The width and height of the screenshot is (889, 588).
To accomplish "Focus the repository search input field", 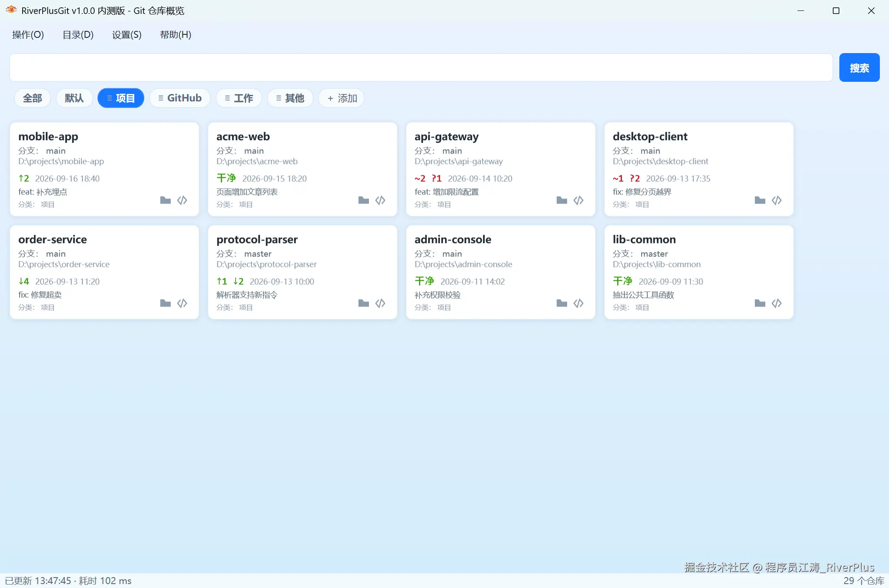I will tap(421, 67).
